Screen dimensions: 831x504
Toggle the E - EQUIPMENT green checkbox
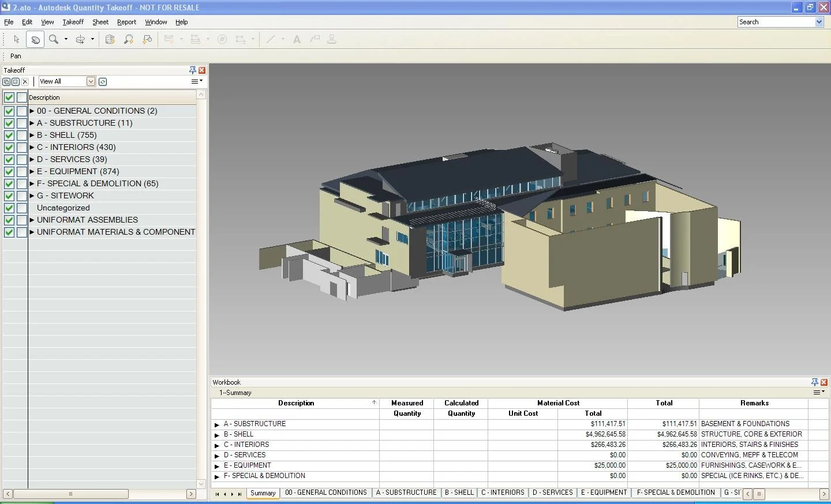click(x=8, y=171)
